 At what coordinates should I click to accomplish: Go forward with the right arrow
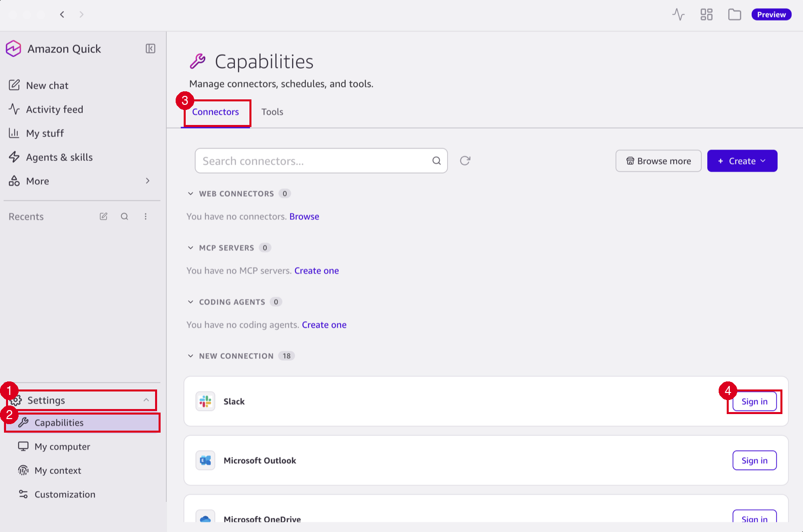point(81,15)
